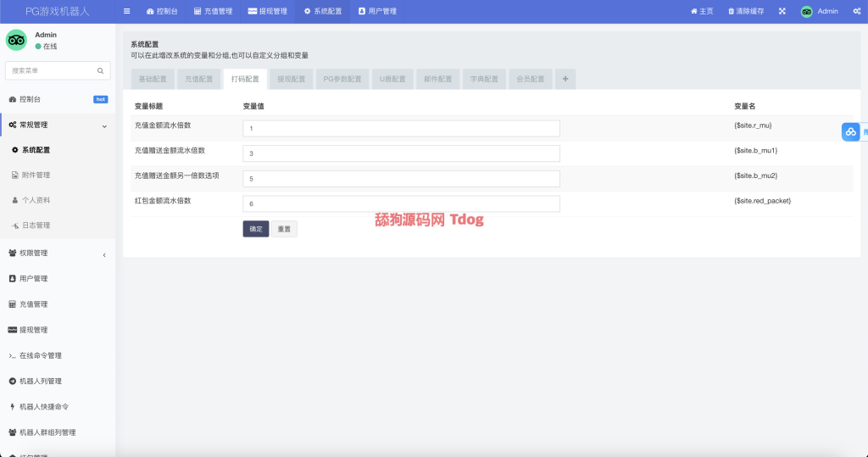Focus the 充值金额流水倍数 value field
868x457 pixels.
[401, 128]
